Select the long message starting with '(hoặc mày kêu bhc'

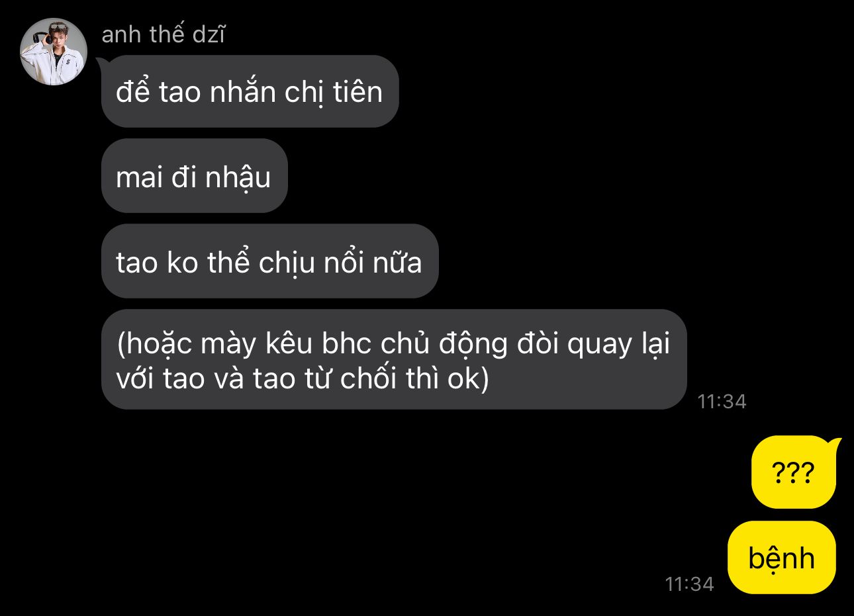click(394, 360)
